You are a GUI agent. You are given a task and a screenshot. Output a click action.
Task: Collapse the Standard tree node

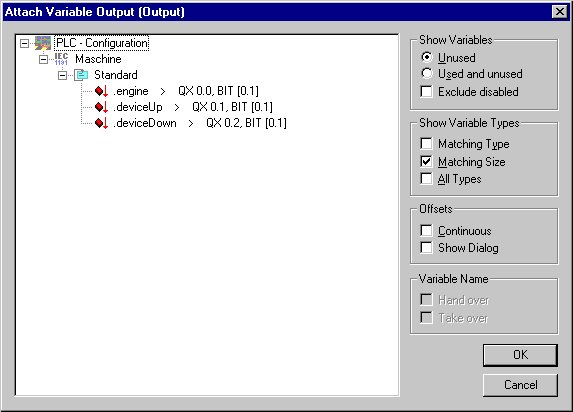[x=62, y=75]
